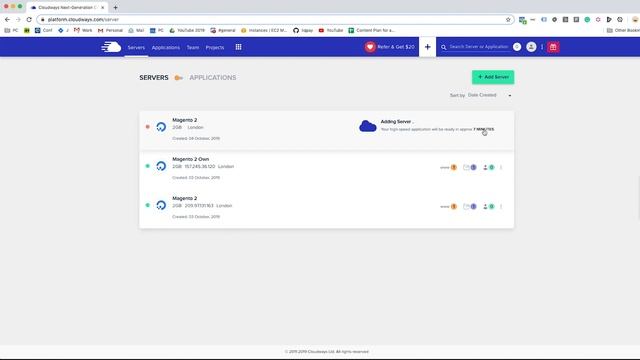Open the Sort by Date Created dropdown
The width and height of the screenshot is (640, 360).
(x=489, y=95)
